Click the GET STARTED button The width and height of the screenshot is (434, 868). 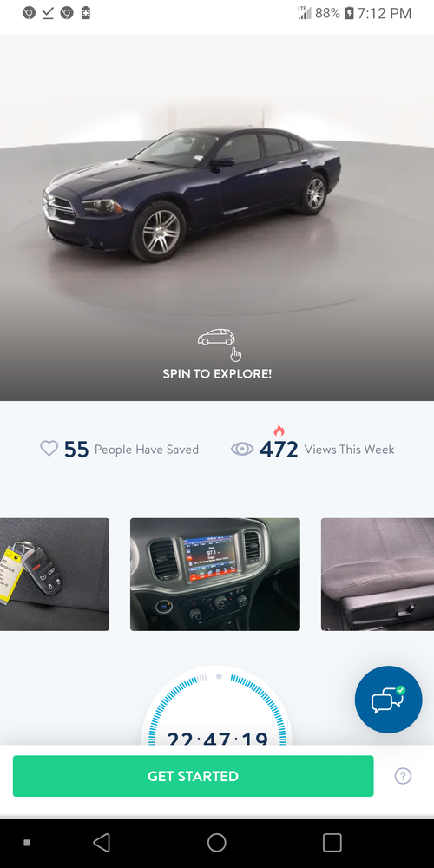194,776
